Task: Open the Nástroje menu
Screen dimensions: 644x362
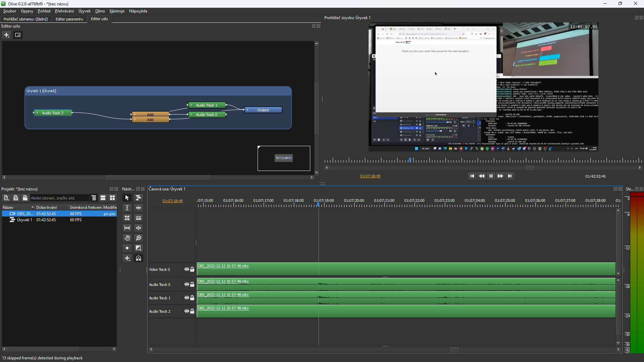Action: coord(117,11)
